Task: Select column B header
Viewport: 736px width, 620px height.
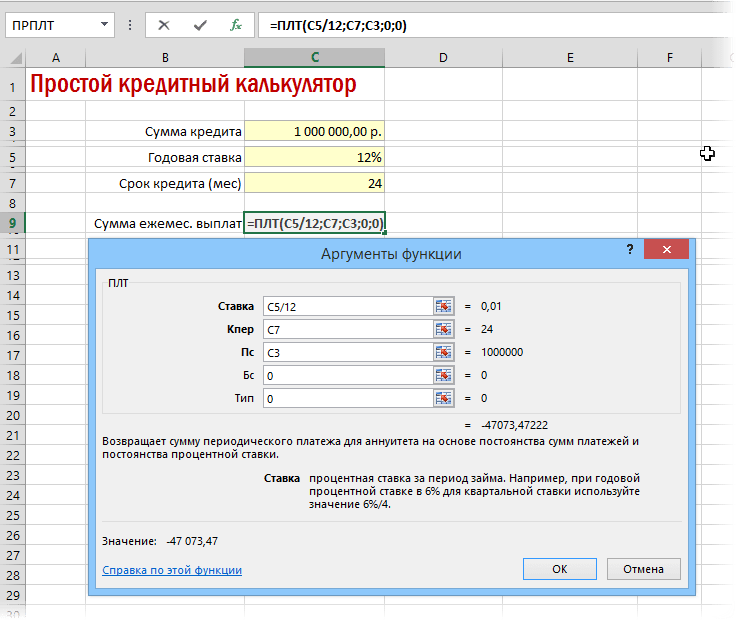Action: [165, 58]
